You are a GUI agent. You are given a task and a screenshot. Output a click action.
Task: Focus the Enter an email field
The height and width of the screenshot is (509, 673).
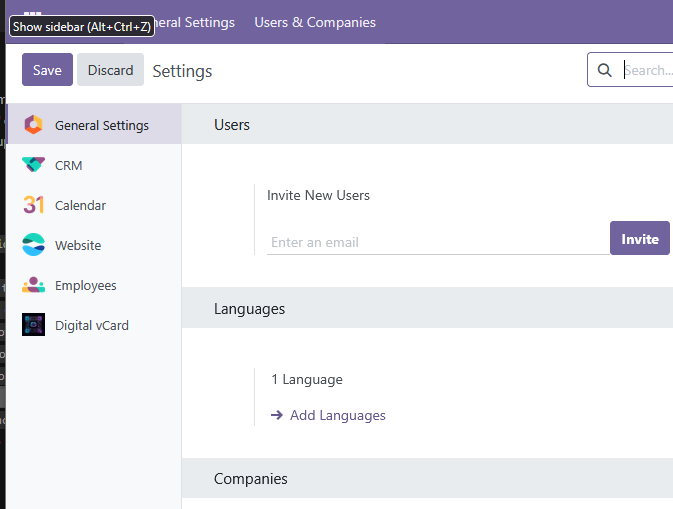[x=438, y=242]
